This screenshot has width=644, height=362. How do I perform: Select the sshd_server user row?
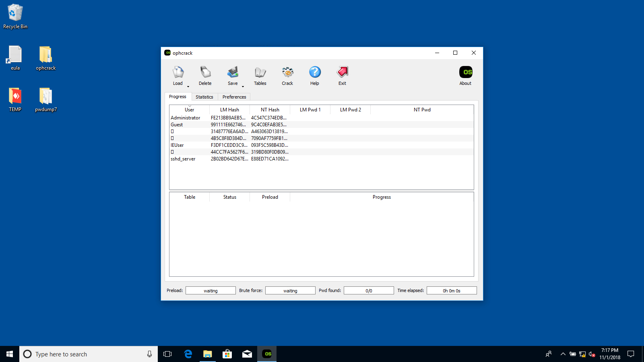[321, 159]
